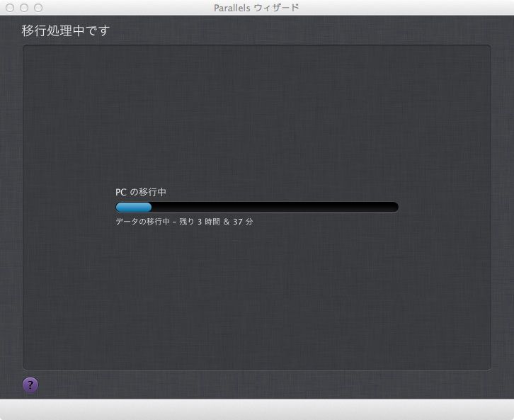
Task: Close the Parallels wizard window
Action: click(10, 8)
